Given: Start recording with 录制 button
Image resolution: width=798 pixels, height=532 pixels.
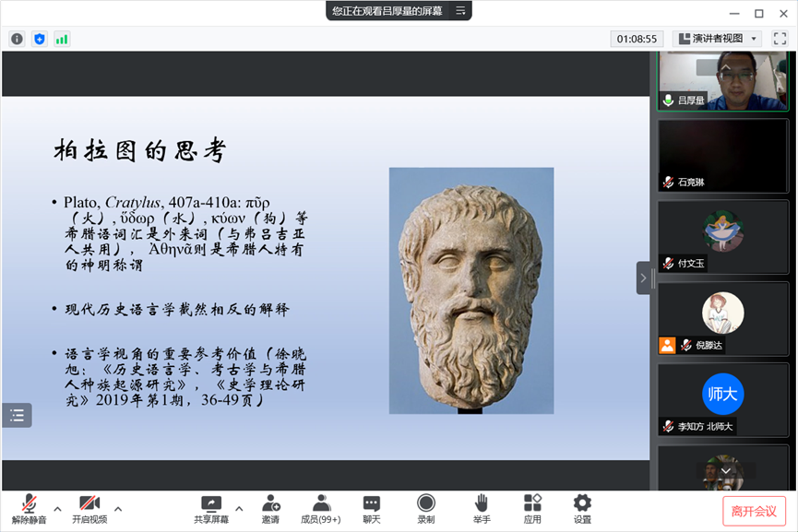Looking at the screenshot, I should (425, 508).
